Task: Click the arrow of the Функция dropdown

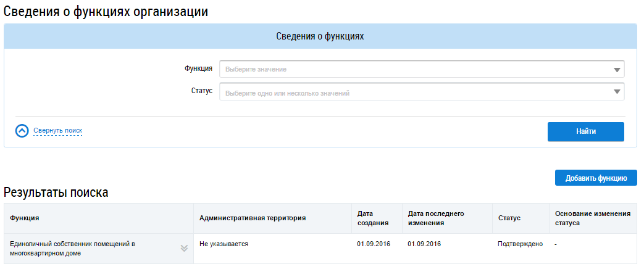Action: pyautogui.click(x=616, y=70)
